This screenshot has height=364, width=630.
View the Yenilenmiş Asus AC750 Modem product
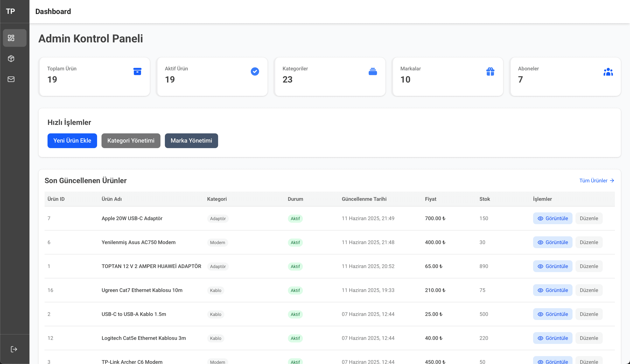tap(552, 242)
